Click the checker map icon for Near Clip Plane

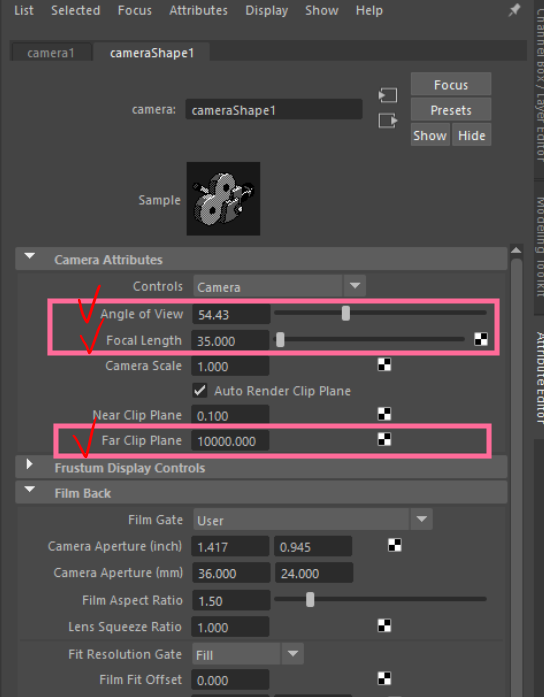click(384, 414)
